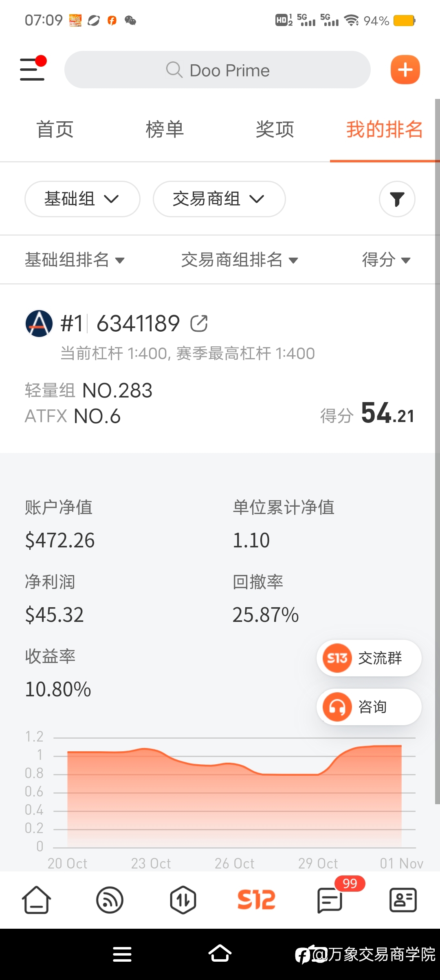Click the Doo Prime search field
The height and width of the screenshot is (980, 440).
click(x=218, y=70)
